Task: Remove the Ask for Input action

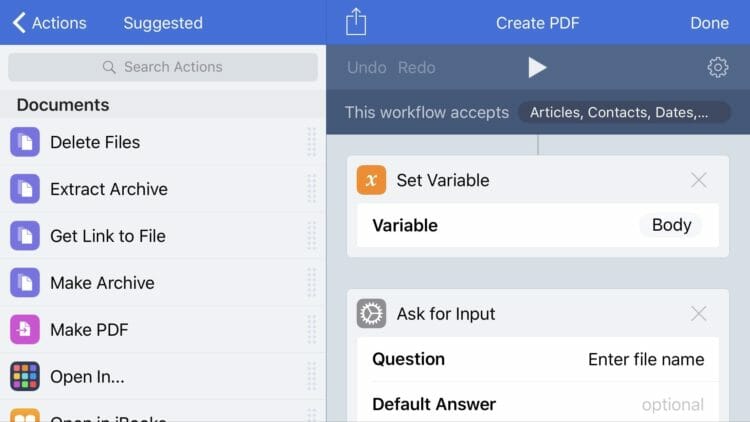Action: coord(698,314)
